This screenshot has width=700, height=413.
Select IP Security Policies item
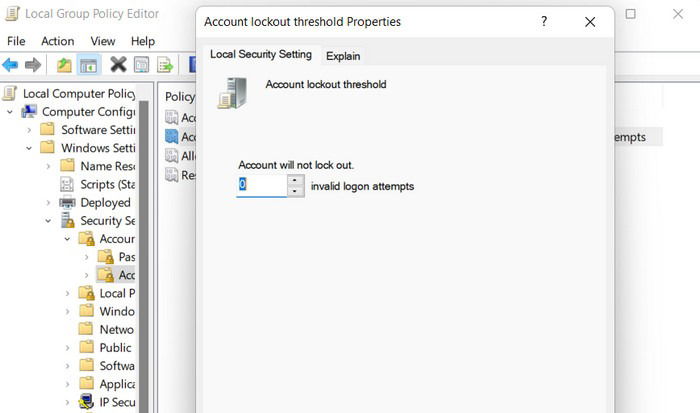pyautogui.click(x=117, y=402)
